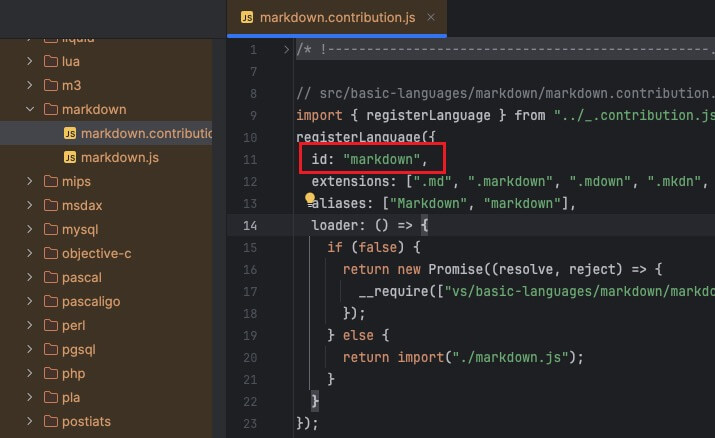715x438 pixels.
Task: Click the JS icon of markdown.contribution file in tree
Action: 70,133
